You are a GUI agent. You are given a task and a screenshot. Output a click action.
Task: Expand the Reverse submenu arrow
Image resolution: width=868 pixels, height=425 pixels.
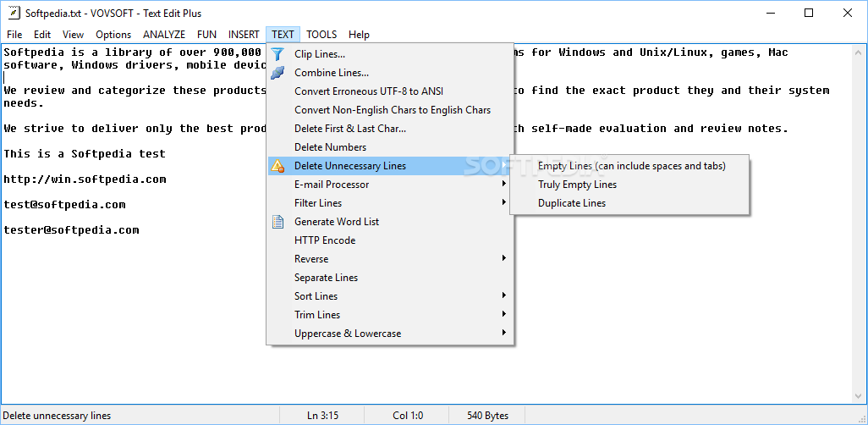point(503,257)
